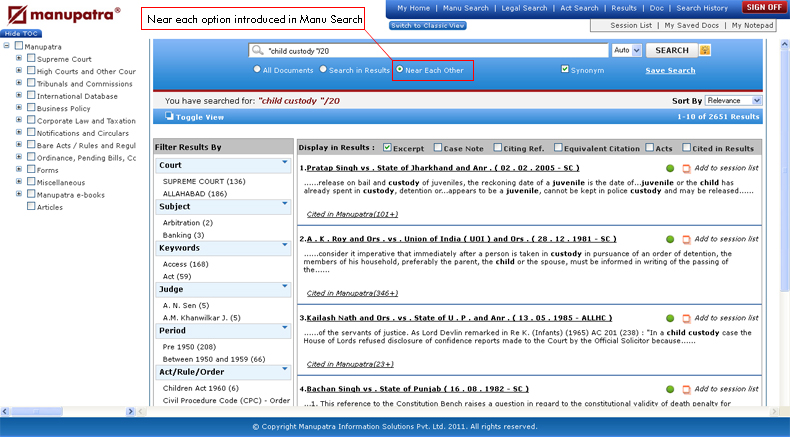Toggle Excerpt display checkbox

click(x=387, y=147)
